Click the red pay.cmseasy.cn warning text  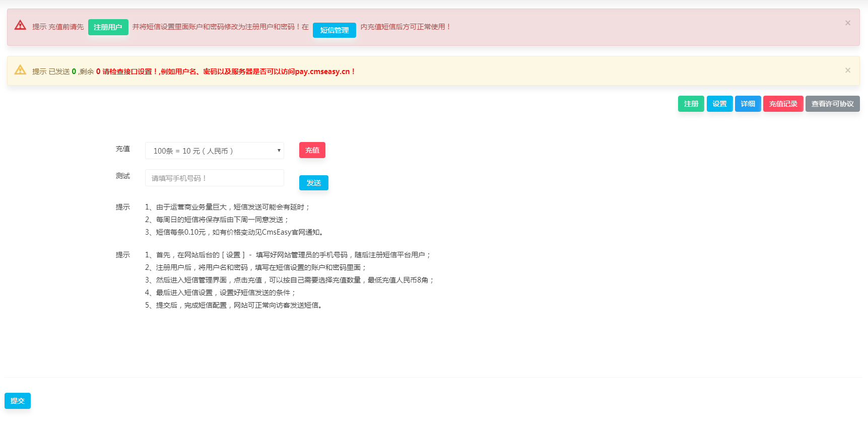click(x=229, y=72)
